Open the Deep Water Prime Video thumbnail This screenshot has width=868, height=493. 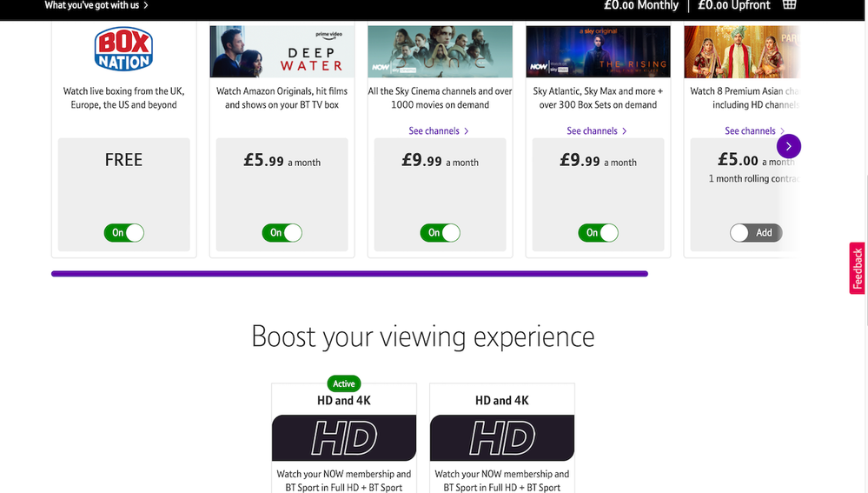coord(282,51)
